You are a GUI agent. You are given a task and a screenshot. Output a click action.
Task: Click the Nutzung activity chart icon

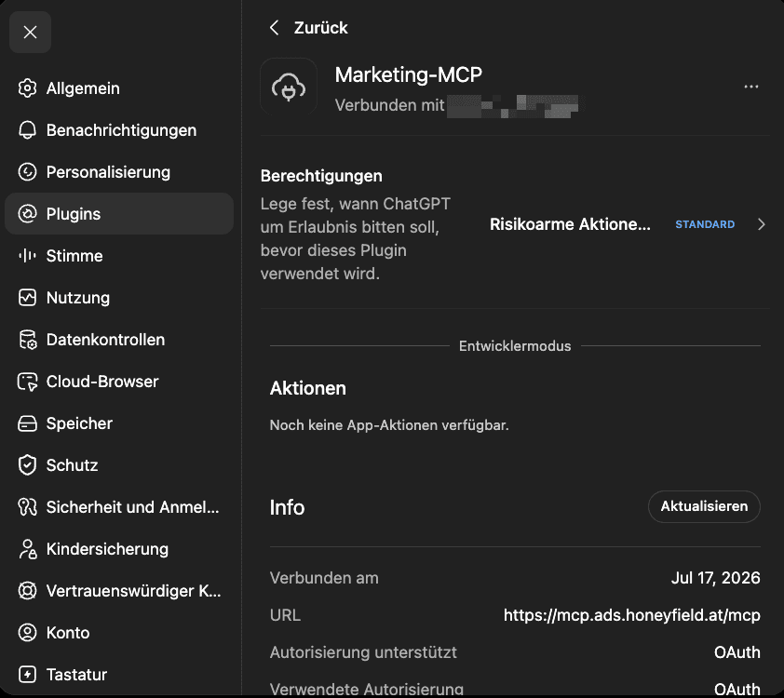pos(28,298)
